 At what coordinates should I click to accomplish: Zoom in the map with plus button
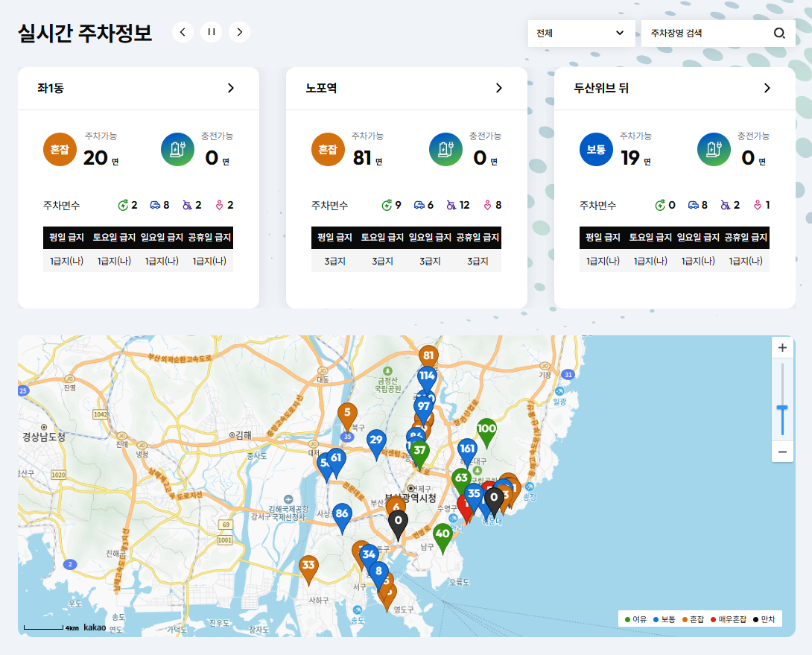point(782,348)
